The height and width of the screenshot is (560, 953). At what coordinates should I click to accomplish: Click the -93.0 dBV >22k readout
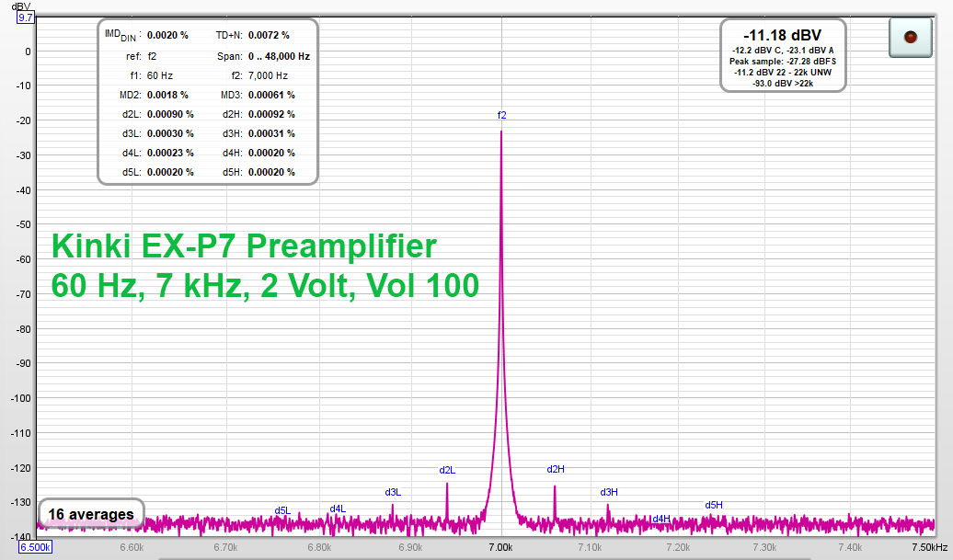[783, 83]
